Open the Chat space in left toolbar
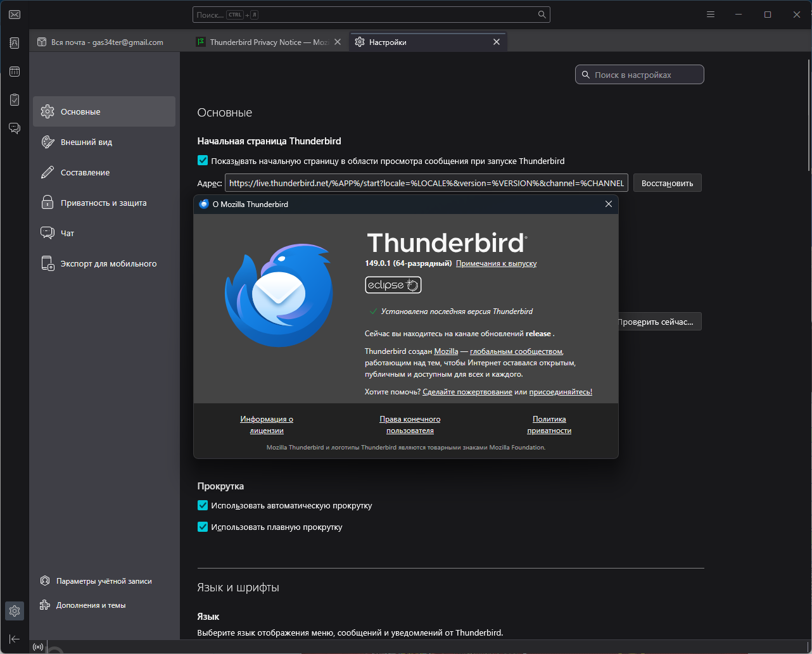The image size is (812, 654). (15, 128)
